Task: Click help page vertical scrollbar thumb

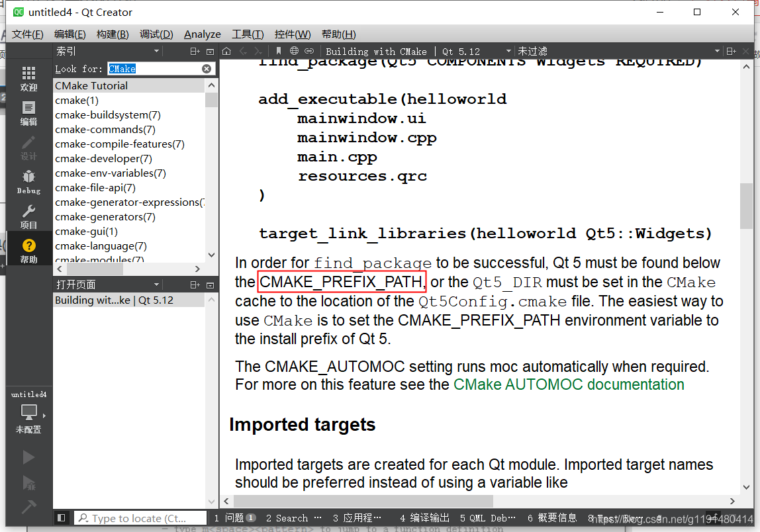Action: pos(747,206)
